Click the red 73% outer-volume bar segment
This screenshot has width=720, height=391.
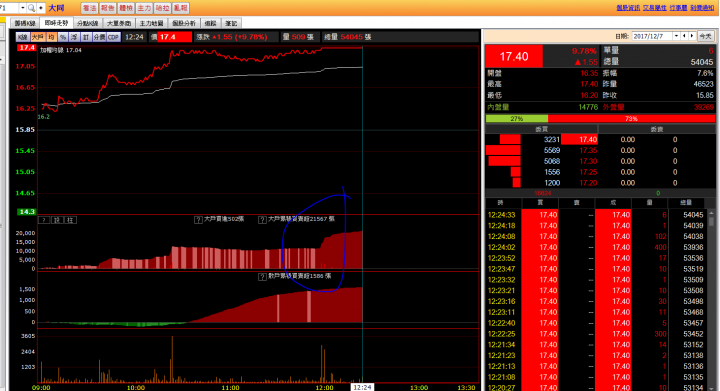(631, 118)
